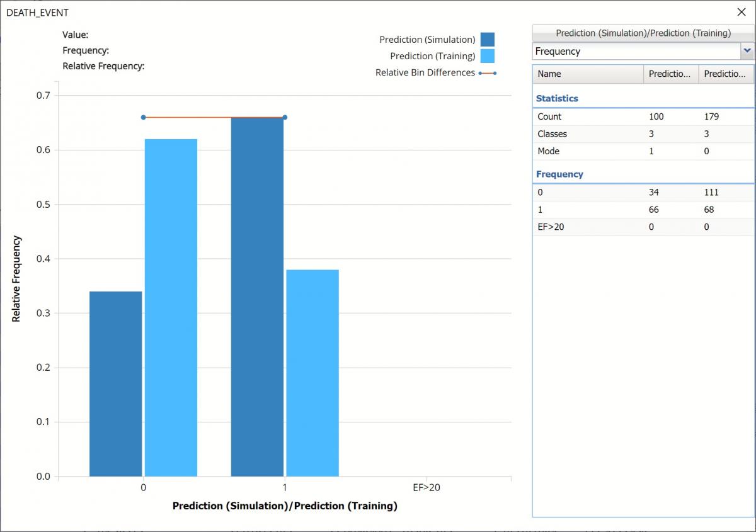
Task: Click the light blue Prediction (Training) legend swatch
Action: coord(487,56)
